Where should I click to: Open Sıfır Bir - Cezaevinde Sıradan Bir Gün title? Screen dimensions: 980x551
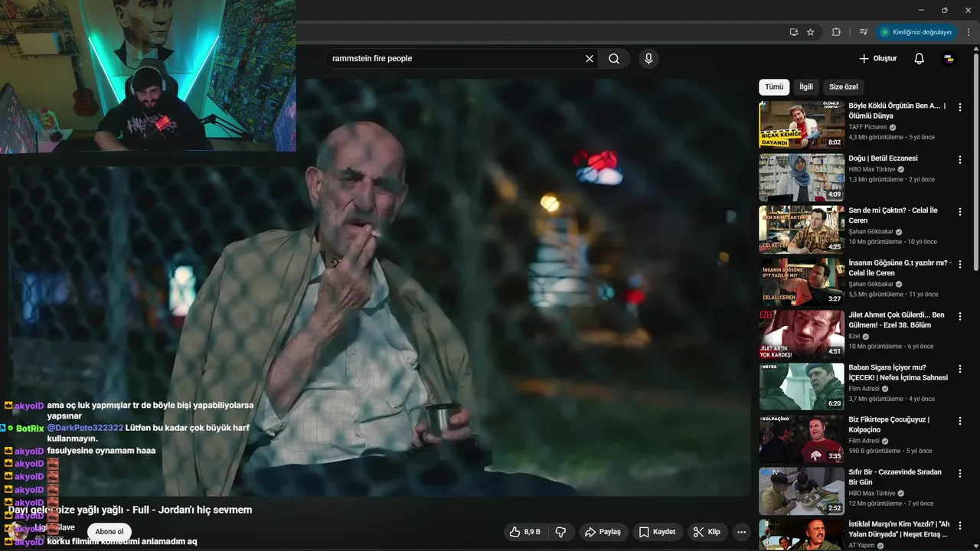[x=895, y=477]
